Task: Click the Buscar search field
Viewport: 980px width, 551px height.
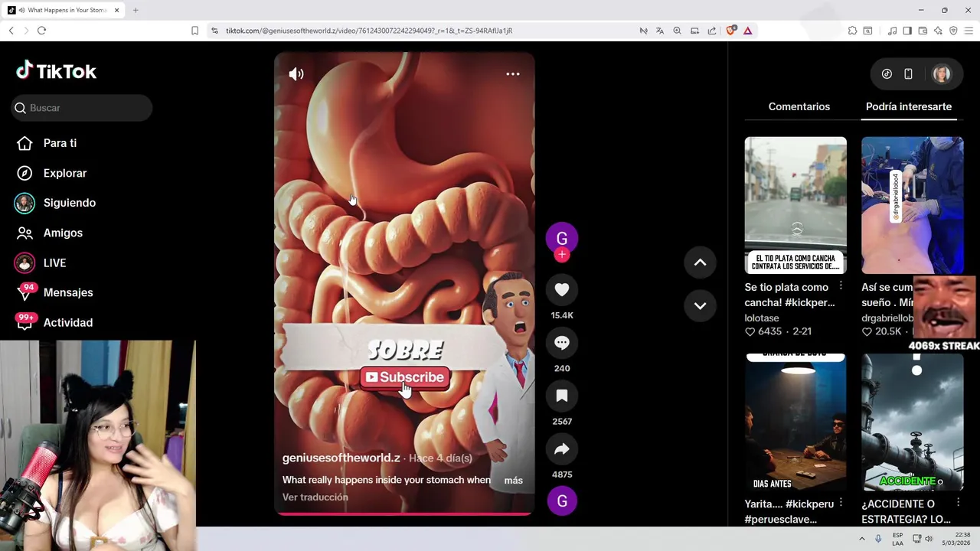Action: pyautogui.click(x=82, y=108)
